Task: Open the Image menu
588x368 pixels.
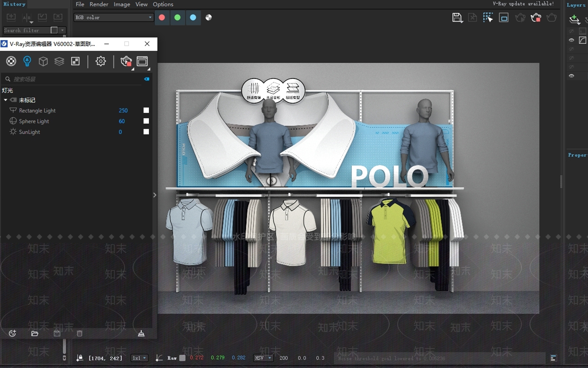Action: [122, 4]
